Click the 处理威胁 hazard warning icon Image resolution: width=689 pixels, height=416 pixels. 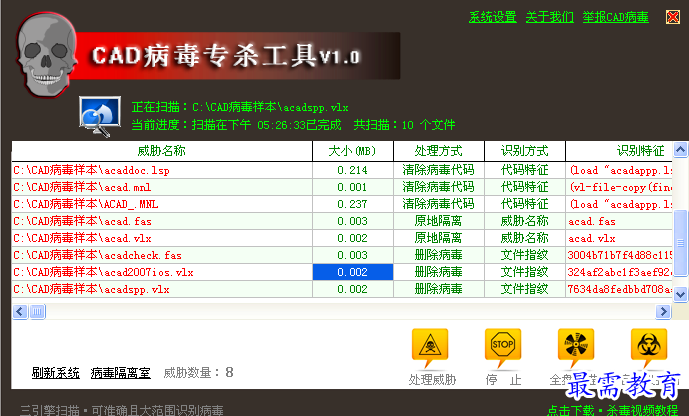coord(430,346)
